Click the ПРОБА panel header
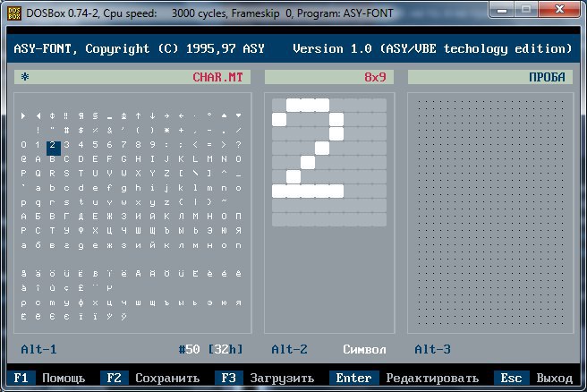Viewport: 587px width, 392px height. (547, 77)
